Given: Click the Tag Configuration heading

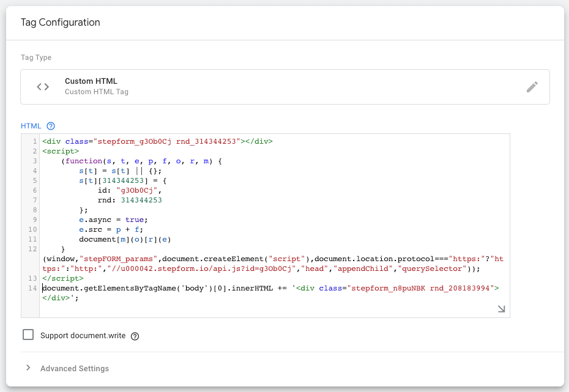Looking at the screenshot, I should [x=60, y=23].
